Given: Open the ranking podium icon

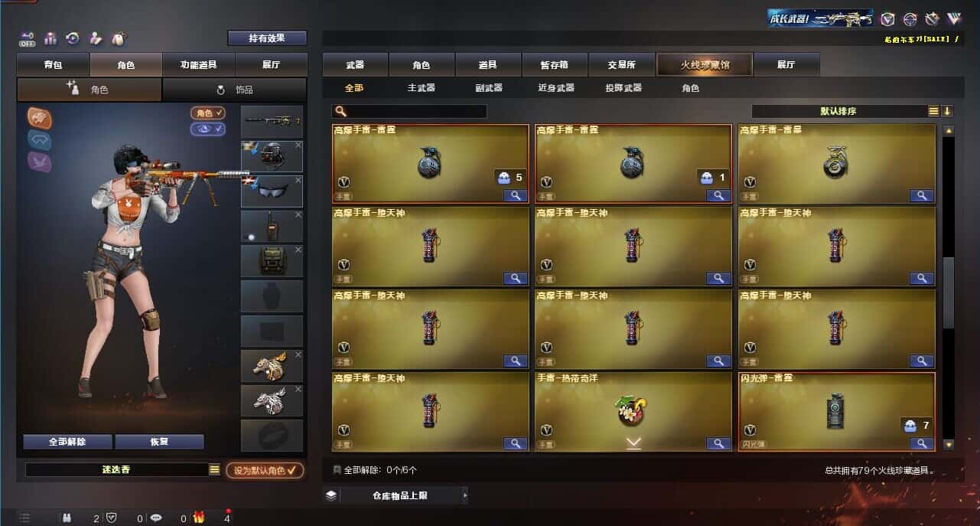Looking at the screenshot, I should (x=50, y=38).
